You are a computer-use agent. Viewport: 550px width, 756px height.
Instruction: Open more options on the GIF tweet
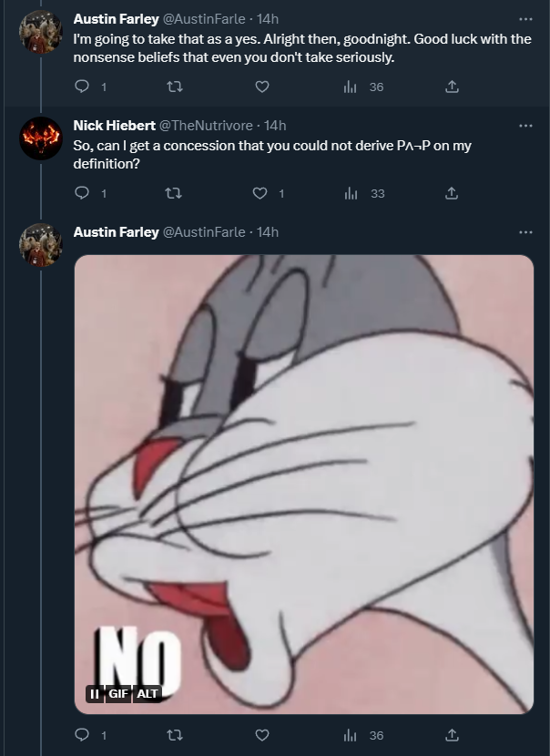point(525,232)
